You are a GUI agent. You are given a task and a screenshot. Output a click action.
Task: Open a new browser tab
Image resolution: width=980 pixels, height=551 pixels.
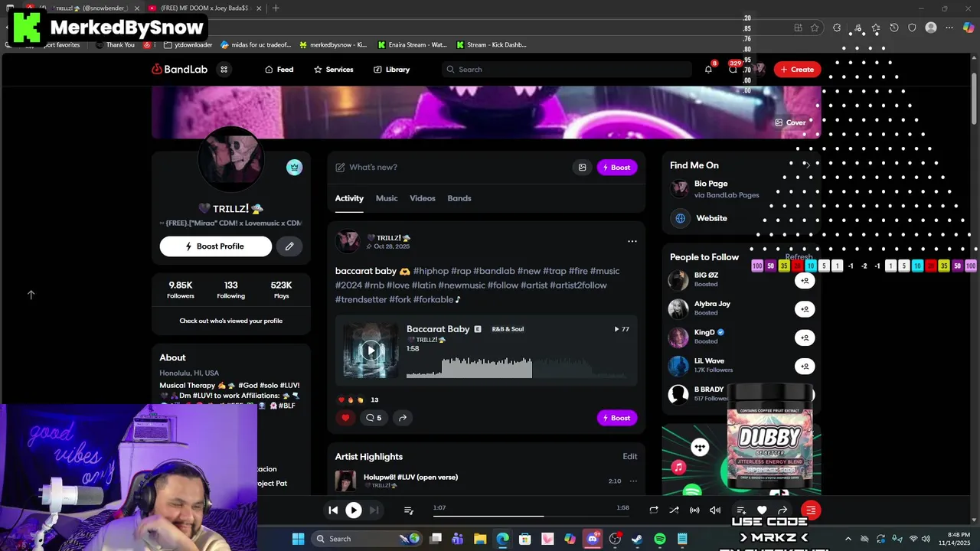276,8
